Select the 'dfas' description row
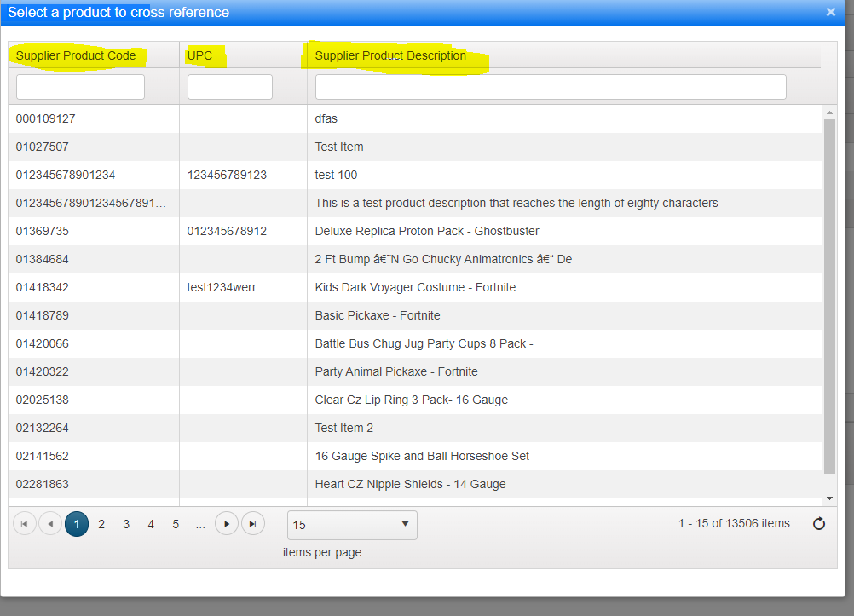The height and width of the screenshot is (616, 854). point(326,118)
